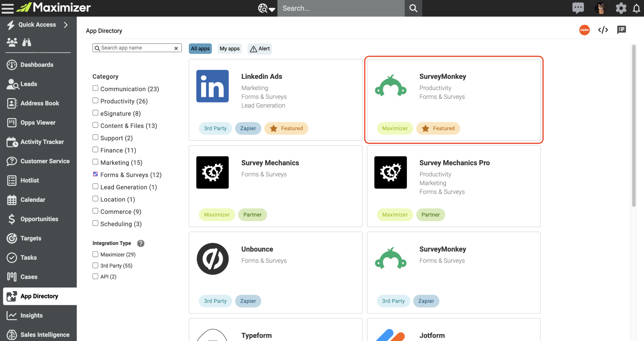Click the Insights chart icon
The width and height of the screenshot is (644, 341).
[12, 316]
